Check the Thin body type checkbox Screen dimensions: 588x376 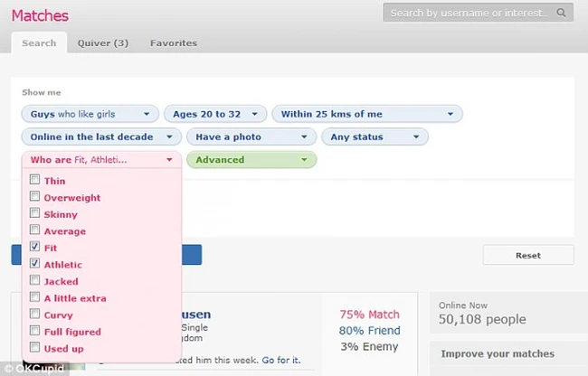tap(34, 181)
